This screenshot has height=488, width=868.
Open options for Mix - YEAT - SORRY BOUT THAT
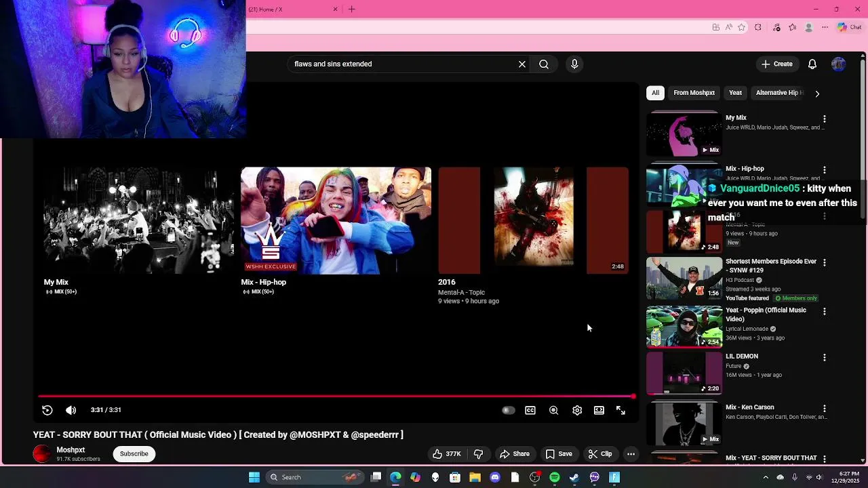[x=825, y=460]
